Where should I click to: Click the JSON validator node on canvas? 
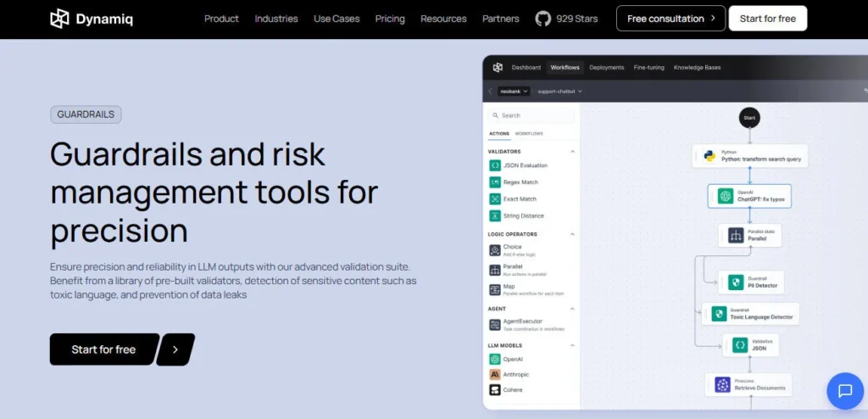pos(751,345)
